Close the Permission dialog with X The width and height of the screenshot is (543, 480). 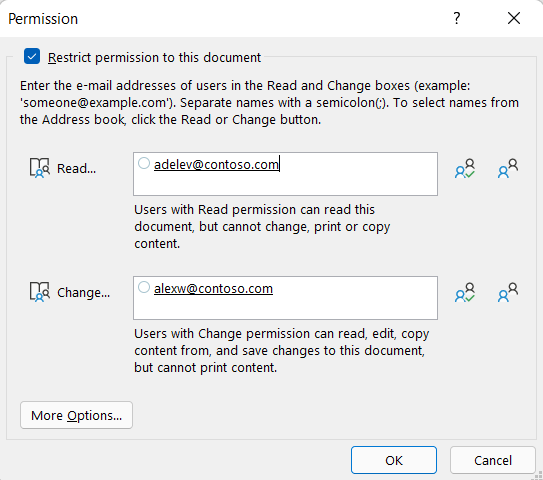[x=514, y=18]
